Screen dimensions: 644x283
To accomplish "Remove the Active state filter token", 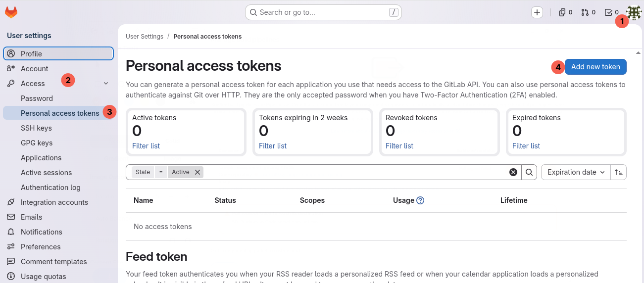I will 198,172.
